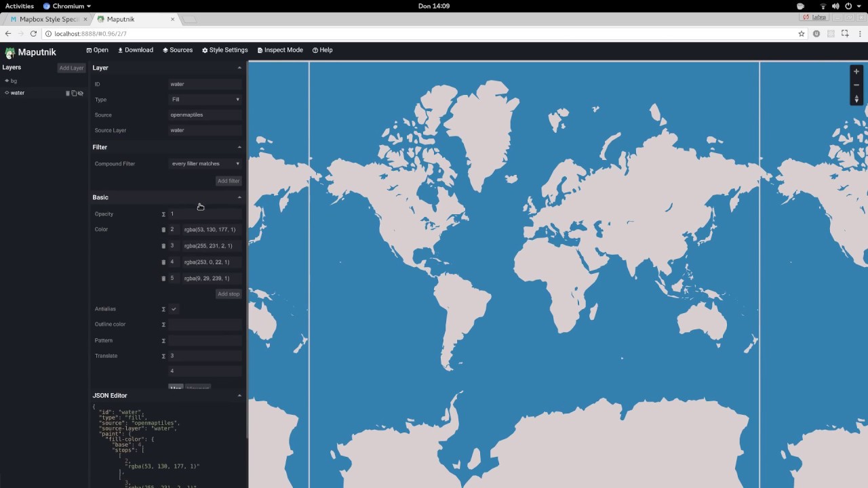The image size is (868, 488).
Task: Open color picker for rgba(255, 231, 2, 1)
Action: tap(212, 246)
